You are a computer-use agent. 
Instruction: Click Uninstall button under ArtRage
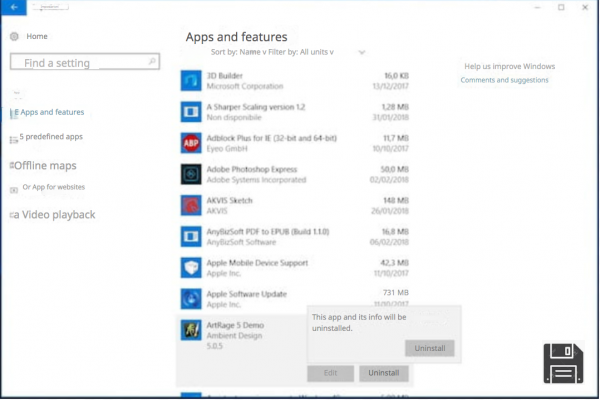click(x=384, y=373)
